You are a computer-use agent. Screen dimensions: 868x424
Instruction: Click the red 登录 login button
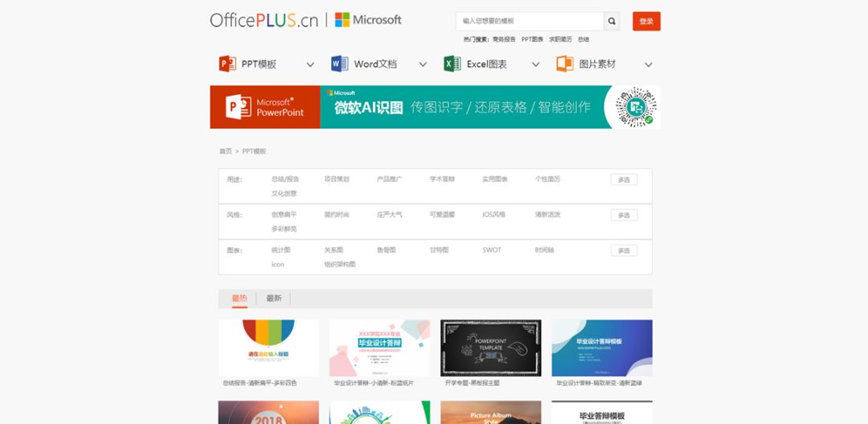646,21
